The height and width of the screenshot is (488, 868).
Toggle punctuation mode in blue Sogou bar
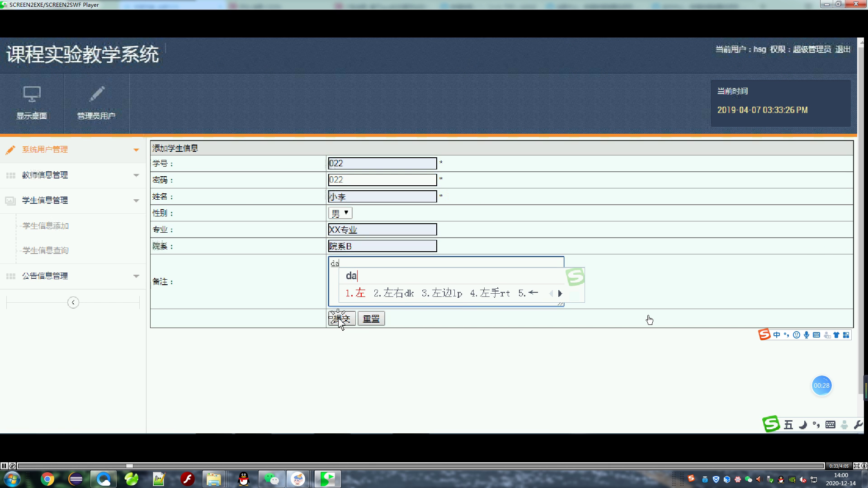click(x=787, y=335)
